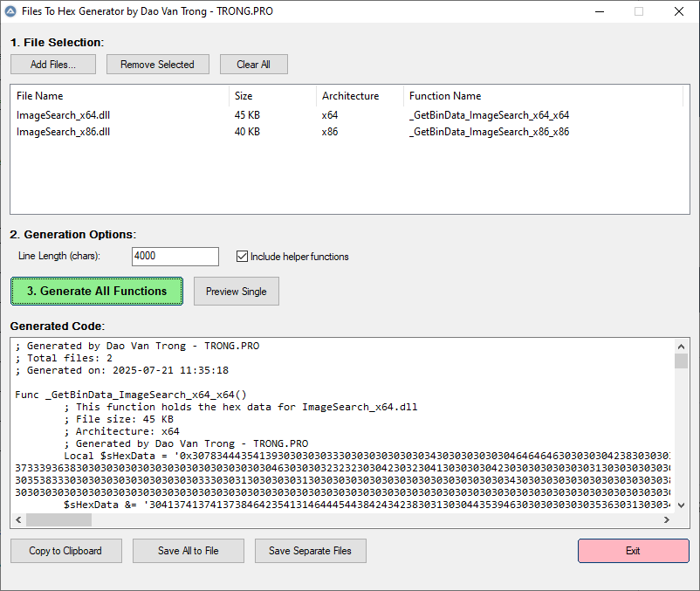Minimize the Files To Hex Generator window
Image resolution: width=700 pixels, height=591 pixels.
coord(600,11)
